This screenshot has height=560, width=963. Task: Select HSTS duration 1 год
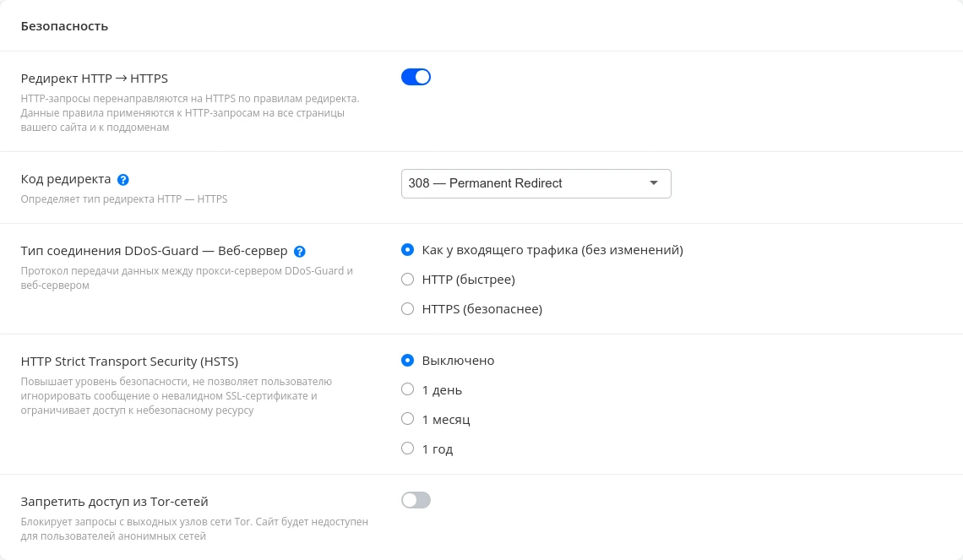pyautogui.click(x=407, y=449)
